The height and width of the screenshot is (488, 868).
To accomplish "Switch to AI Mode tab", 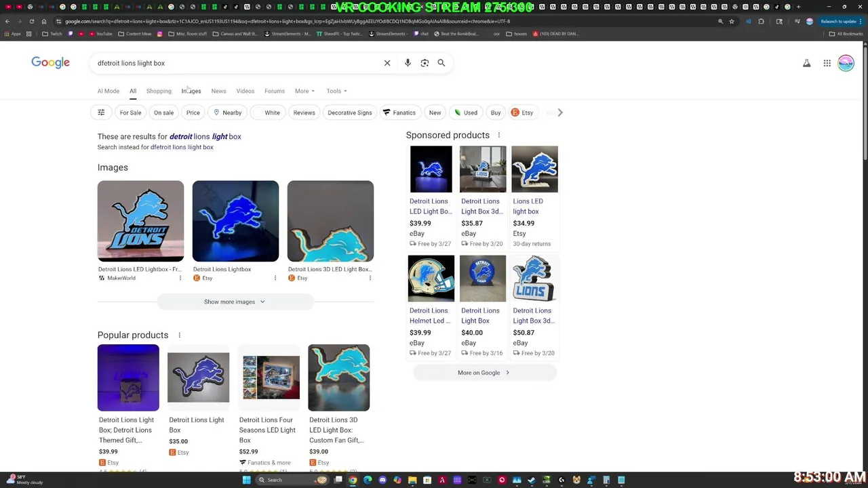I will tap(108, 91).
